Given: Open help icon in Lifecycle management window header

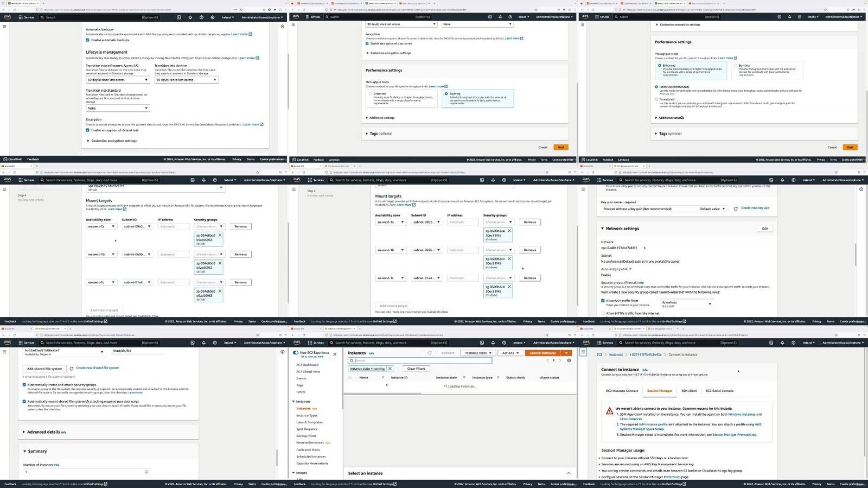Looking at the screenshot, I should click(202, 17).
